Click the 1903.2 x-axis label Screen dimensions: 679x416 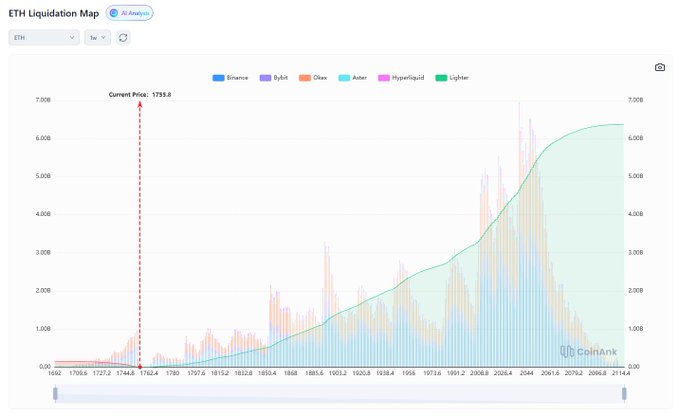click(x=337, y=373)
